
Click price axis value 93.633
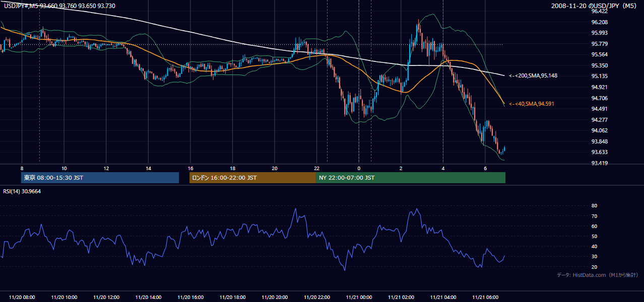(x=599, y=152)
